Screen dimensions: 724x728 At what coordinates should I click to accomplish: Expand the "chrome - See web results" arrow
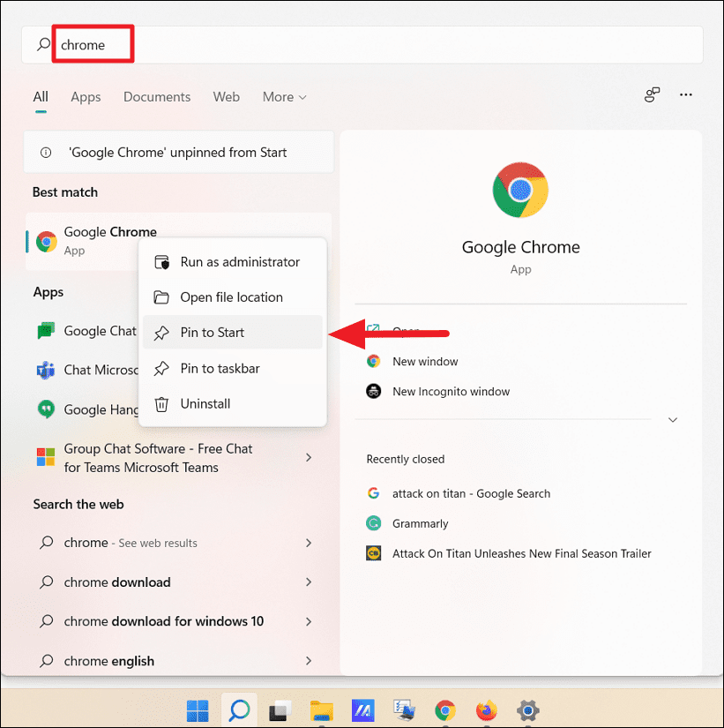tap(309, 543)
